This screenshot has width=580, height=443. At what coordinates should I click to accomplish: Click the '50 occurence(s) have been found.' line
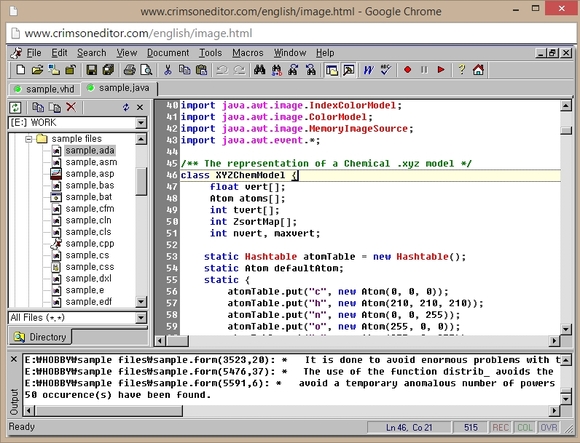(118, 395)
